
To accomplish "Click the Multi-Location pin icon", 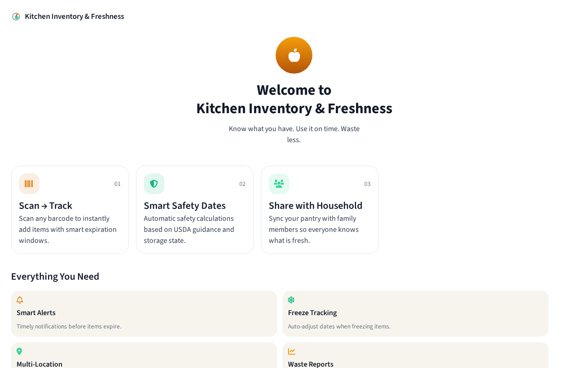I will point(19,352).
